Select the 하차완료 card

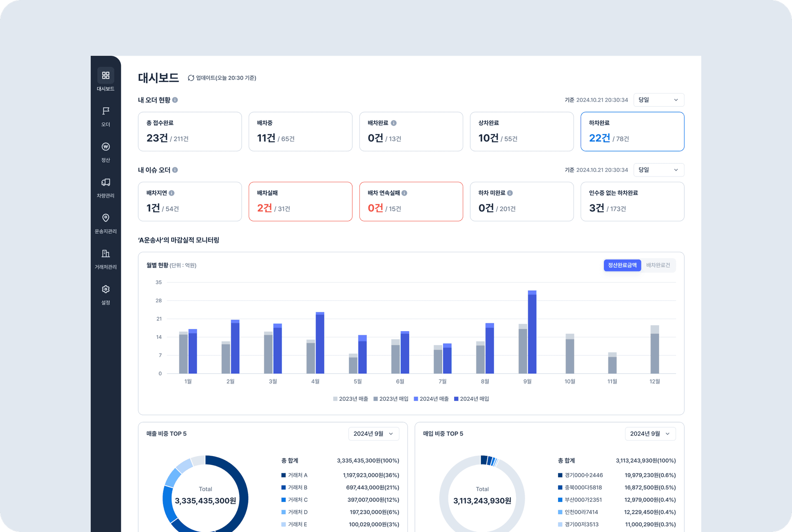coord(632,132)
